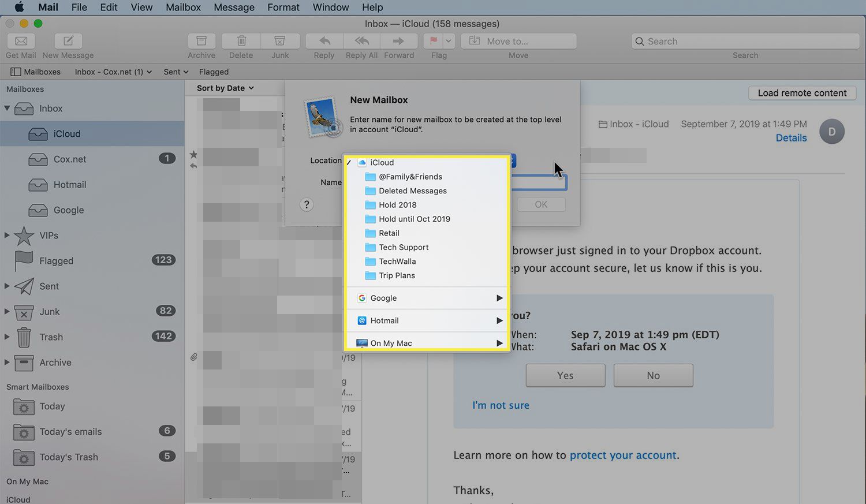Image resolution: width=866 pixels, height=504 pixels.
Task: Click the No button in the email
Action: 653,375
